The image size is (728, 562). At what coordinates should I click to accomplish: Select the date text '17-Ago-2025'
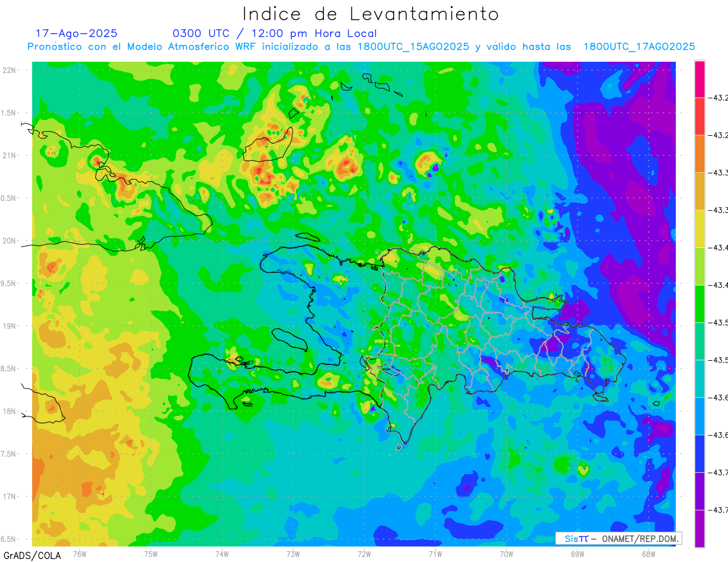pyautogui.click(x=76, y=33)
